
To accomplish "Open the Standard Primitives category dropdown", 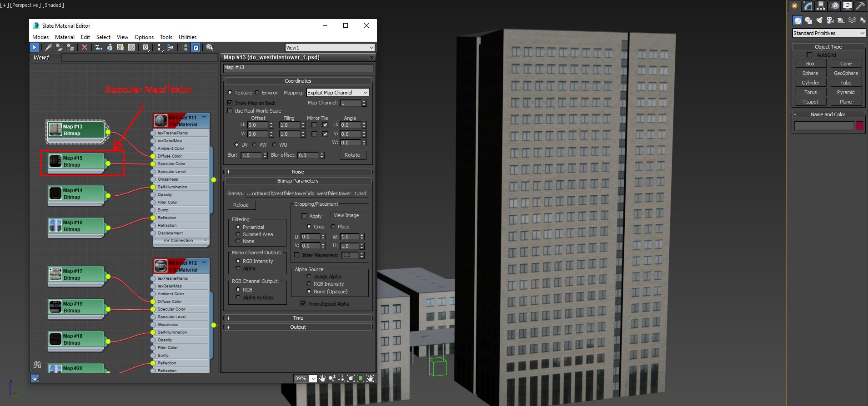I will (x=828, y=33).
